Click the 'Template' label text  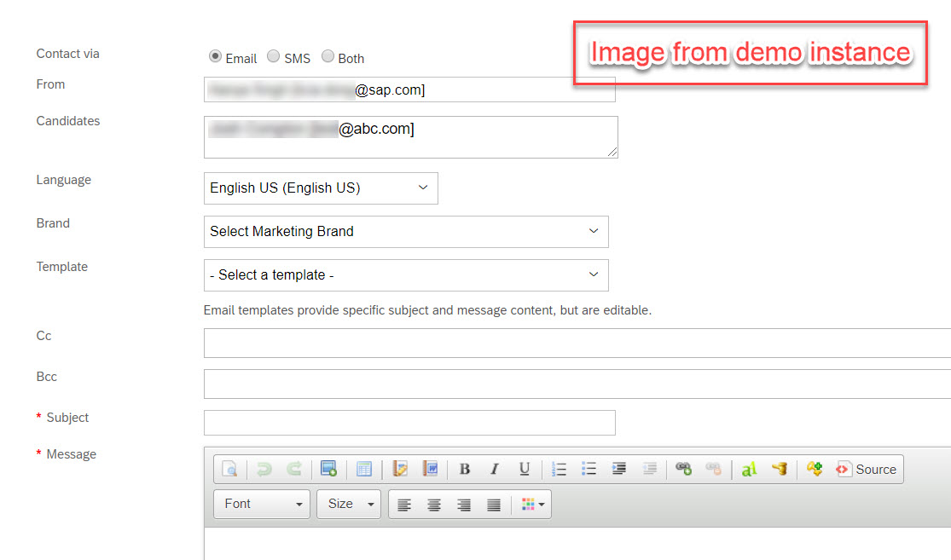(x=62, y=267)
